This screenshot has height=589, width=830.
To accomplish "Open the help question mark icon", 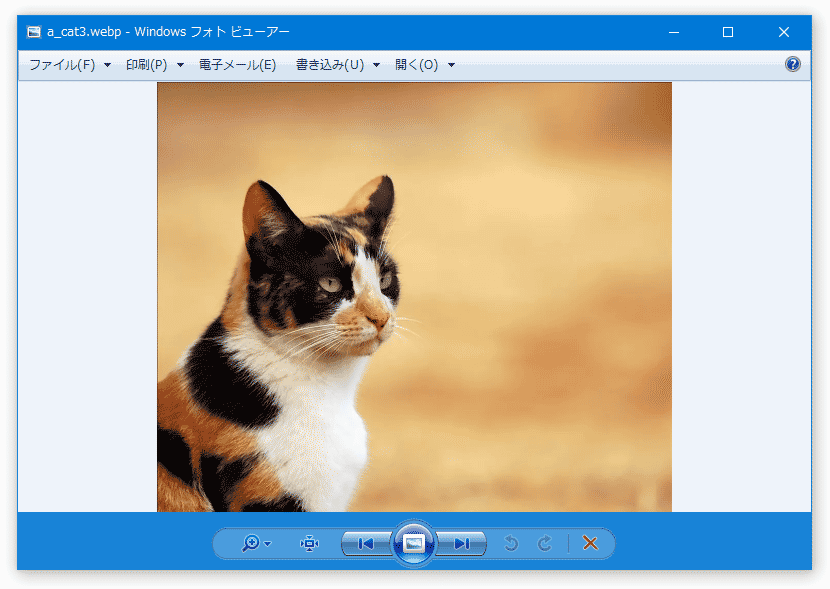I will (x=792, y=65).
